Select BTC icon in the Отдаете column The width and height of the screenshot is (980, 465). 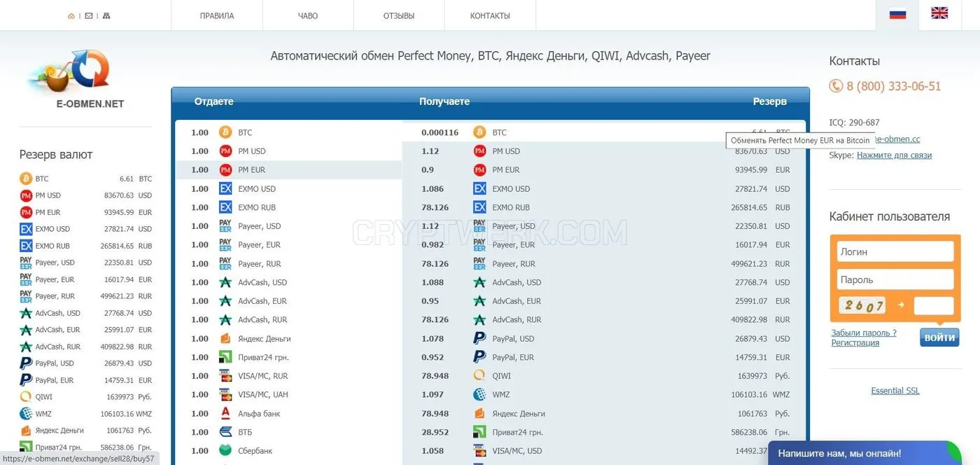pos(225,132)
